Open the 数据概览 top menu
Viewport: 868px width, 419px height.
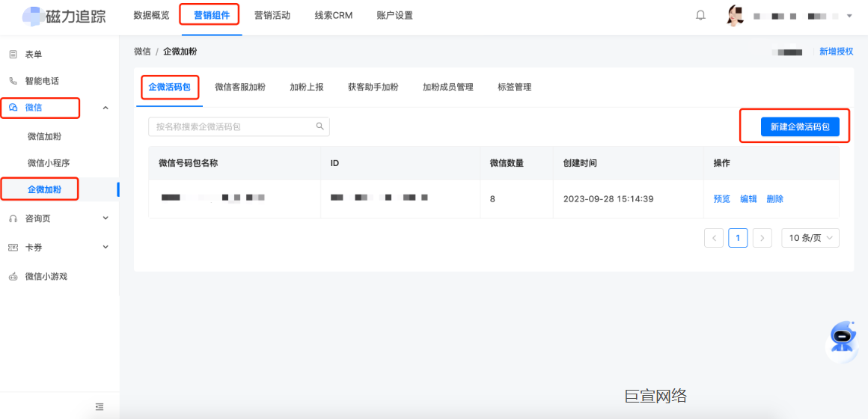[151, 16]
